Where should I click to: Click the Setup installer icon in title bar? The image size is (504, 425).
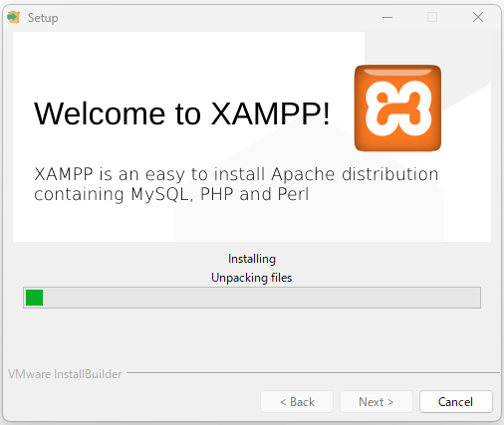[14, 17]
